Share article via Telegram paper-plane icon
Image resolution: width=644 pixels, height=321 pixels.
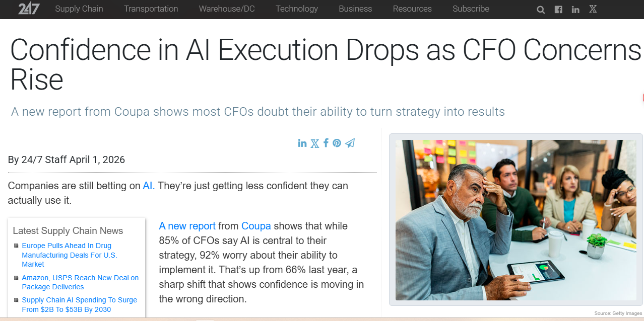coord(350,143)
